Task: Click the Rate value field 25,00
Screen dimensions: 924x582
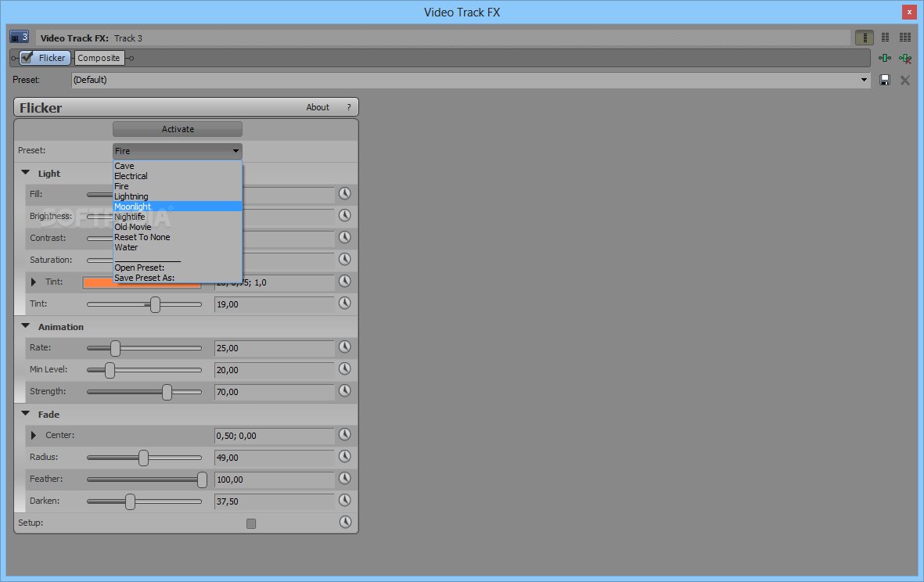Action: point(274,348)
